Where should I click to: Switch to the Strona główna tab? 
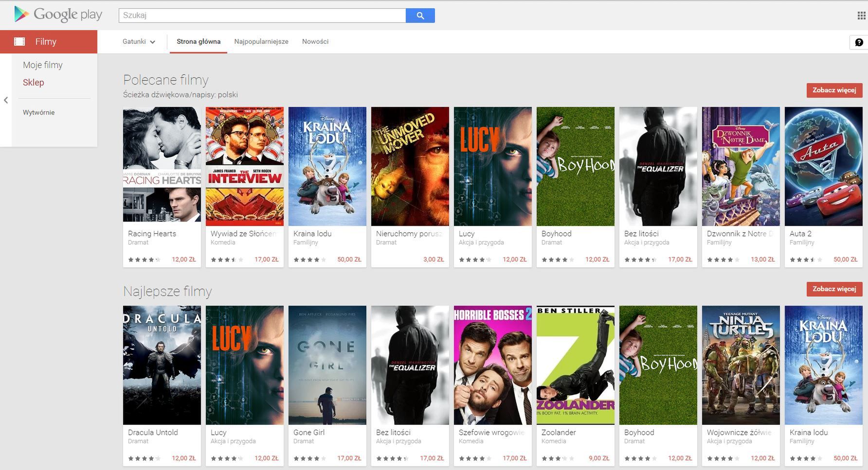(199, 42)
